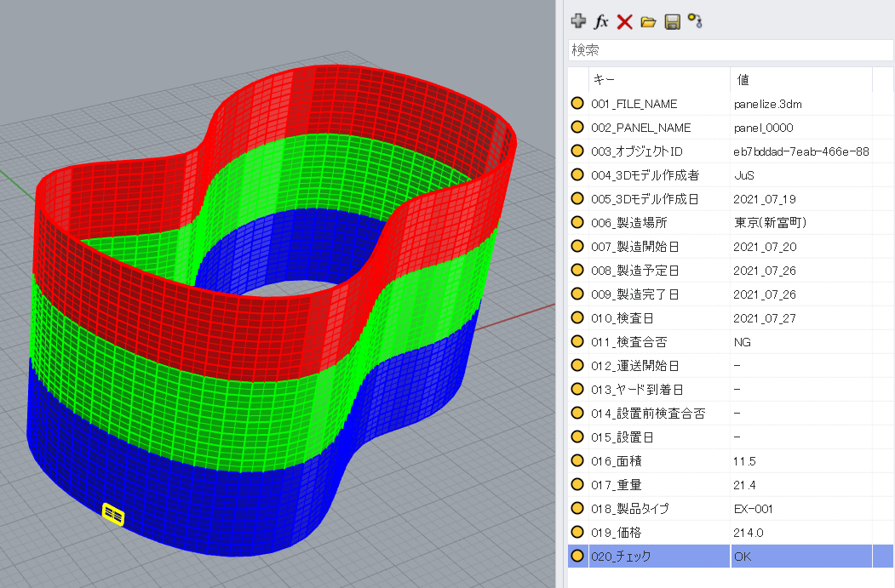Save attributes using the disk icon
The height and width of the screenshot is (588, 895).
click(x=671, y=21)
